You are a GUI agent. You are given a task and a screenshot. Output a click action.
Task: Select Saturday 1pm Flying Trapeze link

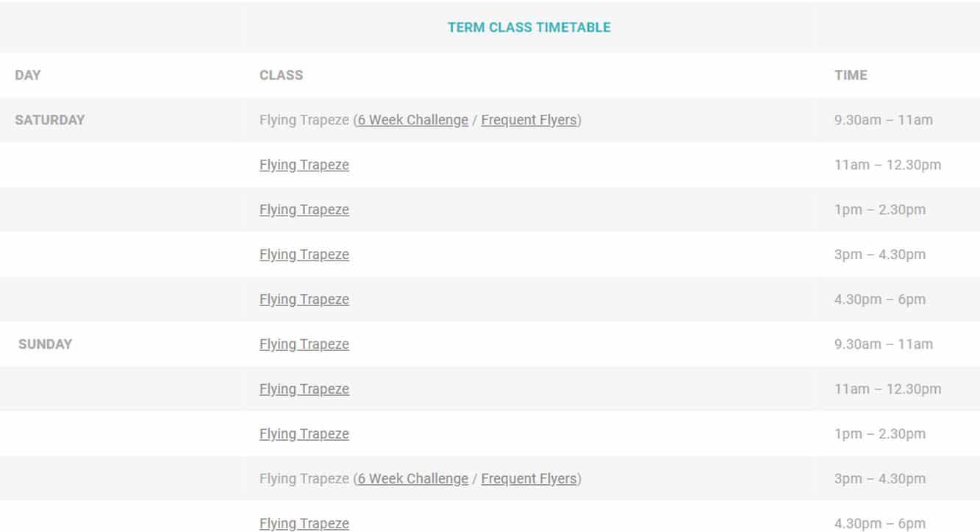point(304,210)
